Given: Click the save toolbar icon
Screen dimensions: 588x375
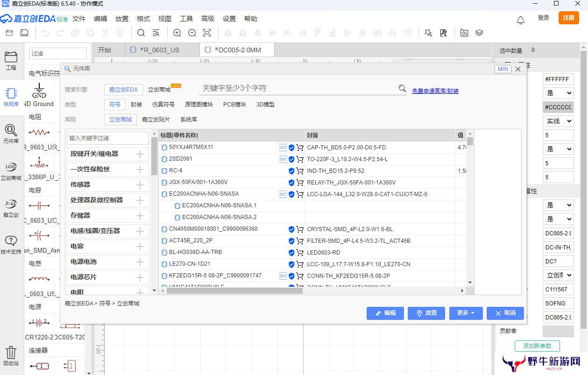Looking at the screenshot, I should (x=24, y=33).
